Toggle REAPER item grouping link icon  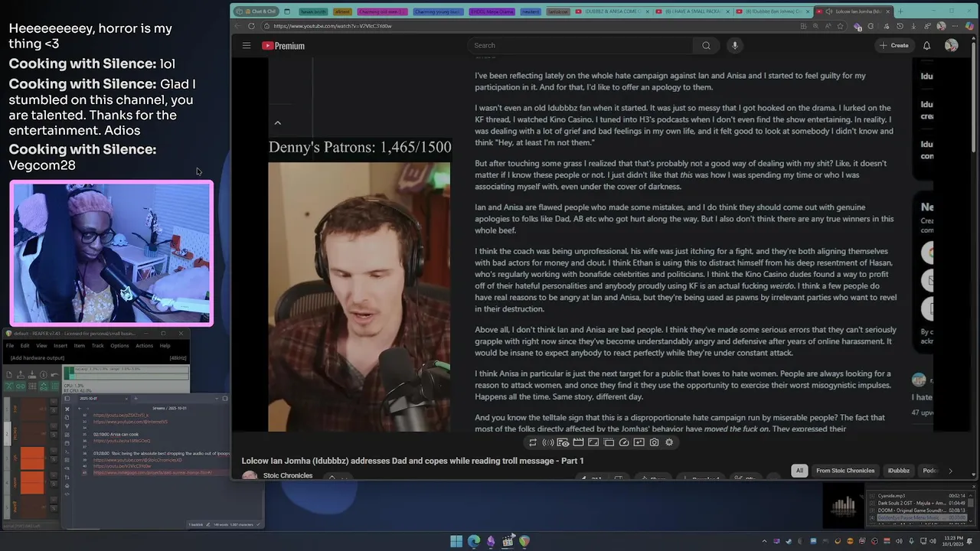(x=21, y=386)
